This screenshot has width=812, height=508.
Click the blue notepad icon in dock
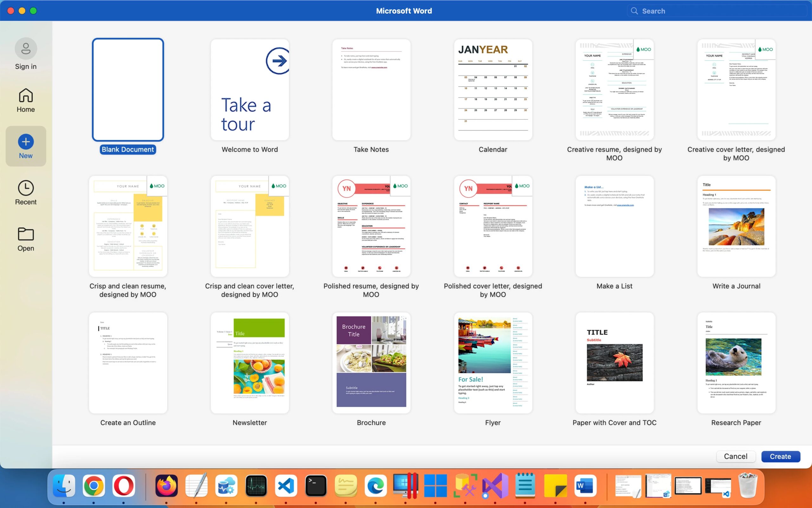click(525, 486)
